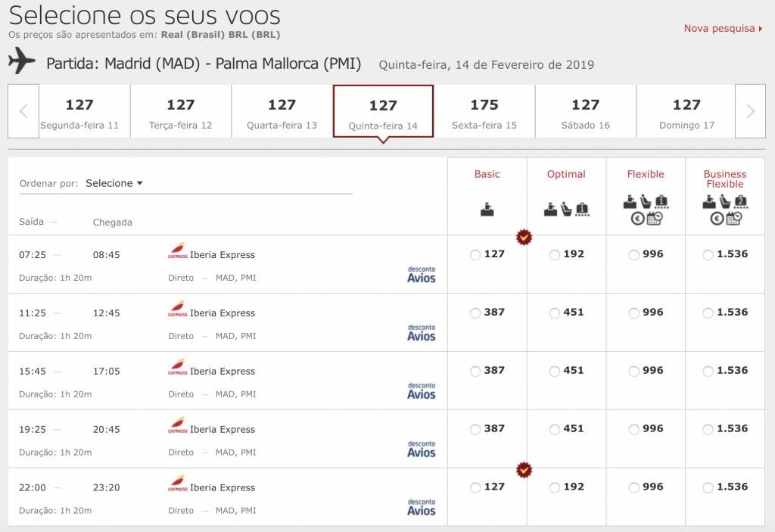Screen dimensions: 775x532
Task: Click the Iberia Express logo on 11:25 flight
Action: coord(177,308)
